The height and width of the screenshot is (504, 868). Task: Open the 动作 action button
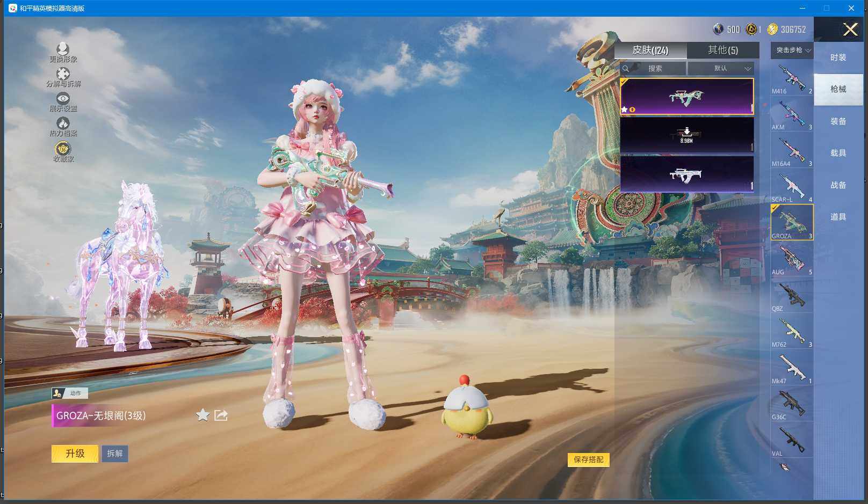(70, 393)
